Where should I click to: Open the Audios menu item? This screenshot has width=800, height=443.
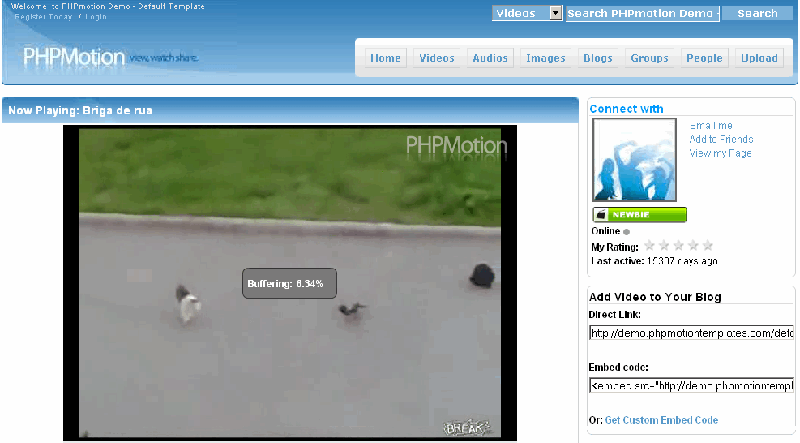coord(490,58)
